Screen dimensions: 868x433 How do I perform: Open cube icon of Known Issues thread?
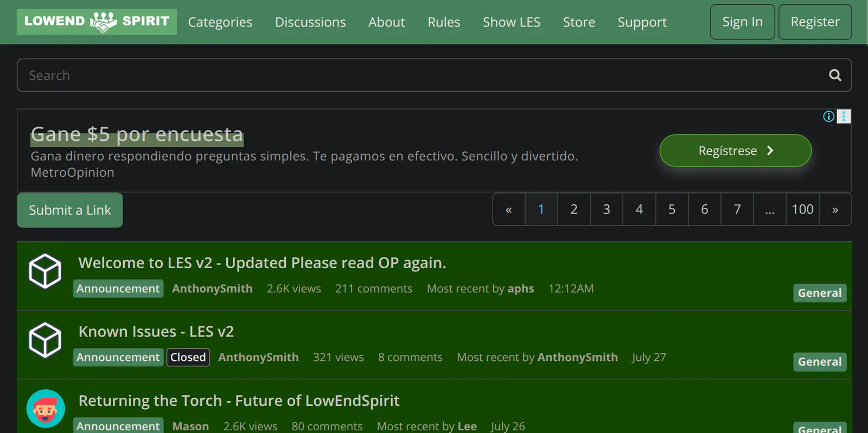point(45,340)
